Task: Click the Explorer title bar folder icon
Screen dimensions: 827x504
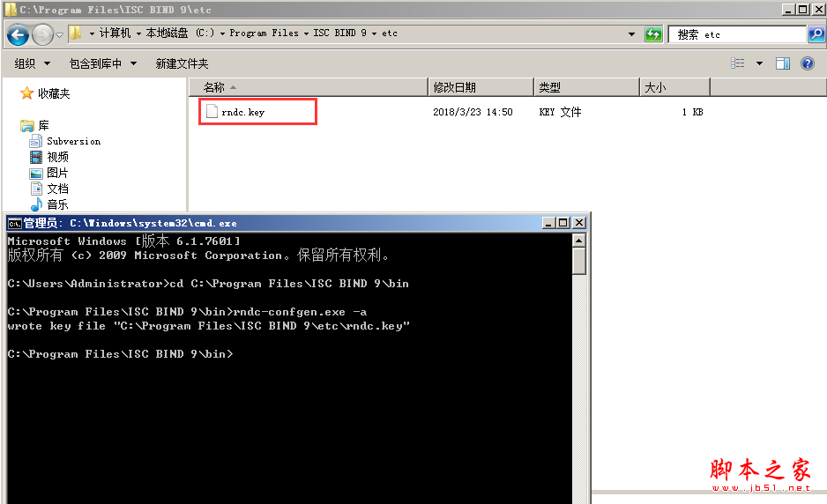Action: [x=11, y=10]
